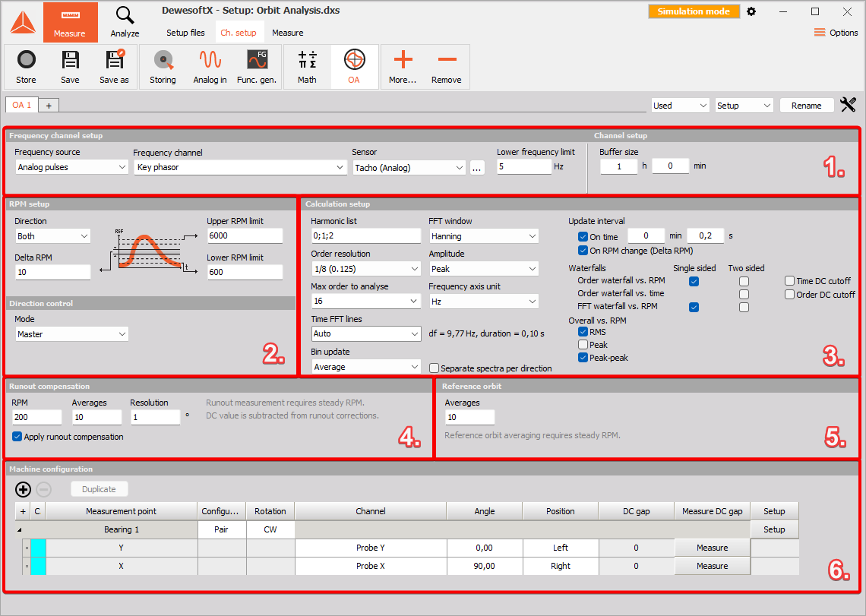Screen dimensions: 866x616
Task: Open Setup for Bearing 1
Action: [774, 529]
